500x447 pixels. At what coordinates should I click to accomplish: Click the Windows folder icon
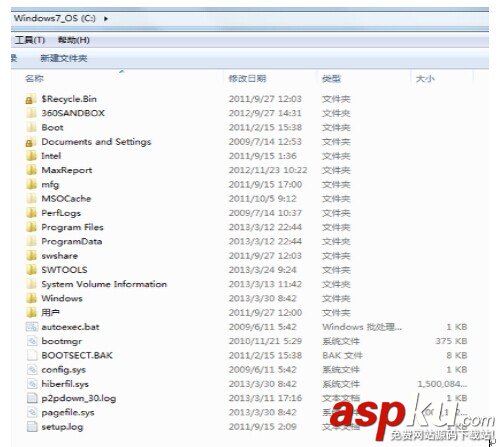[31, 299]
